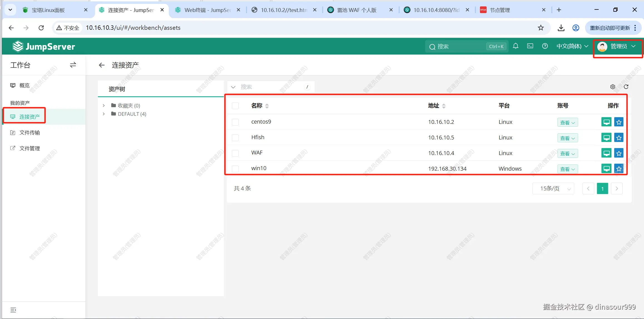The image size is (644, 319).
Task: Expand the DEFAULT (4) tree node
Action: pos(104,114)
